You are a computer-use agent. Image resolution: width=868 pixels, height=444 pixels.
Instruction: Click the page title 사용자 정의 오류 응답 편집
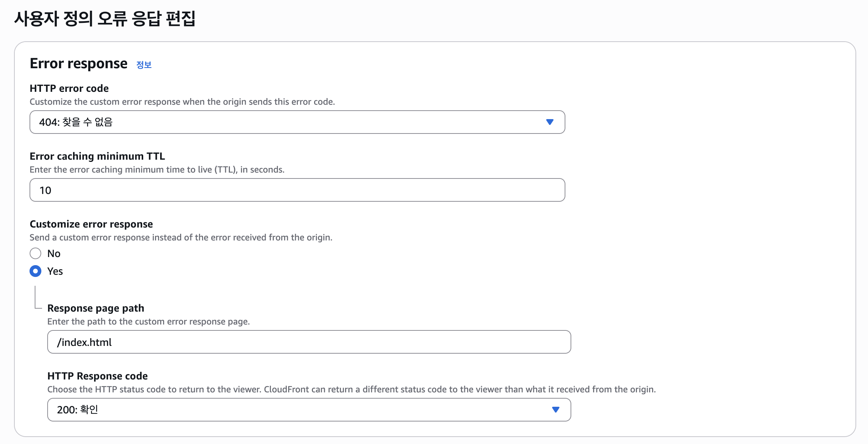tap(105, 18)
